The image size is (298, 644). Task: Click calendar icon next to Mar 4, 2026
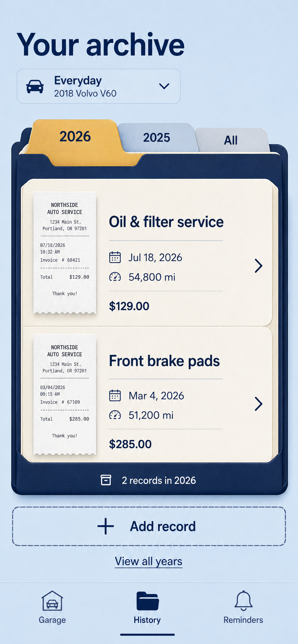(115, 396)
